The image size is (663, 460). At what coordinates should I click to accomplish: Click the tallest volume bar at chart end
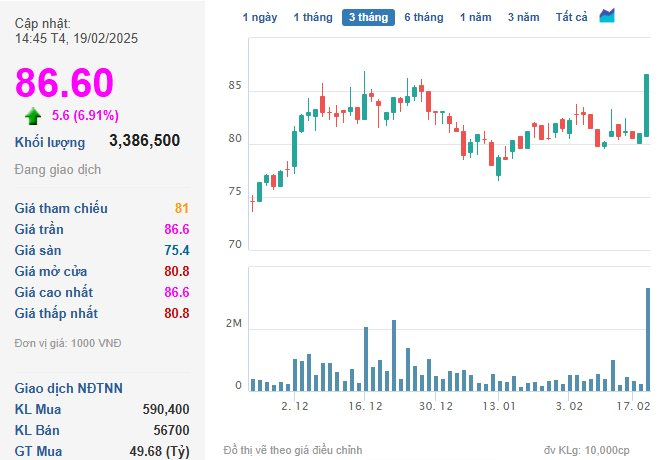point(648,340)
